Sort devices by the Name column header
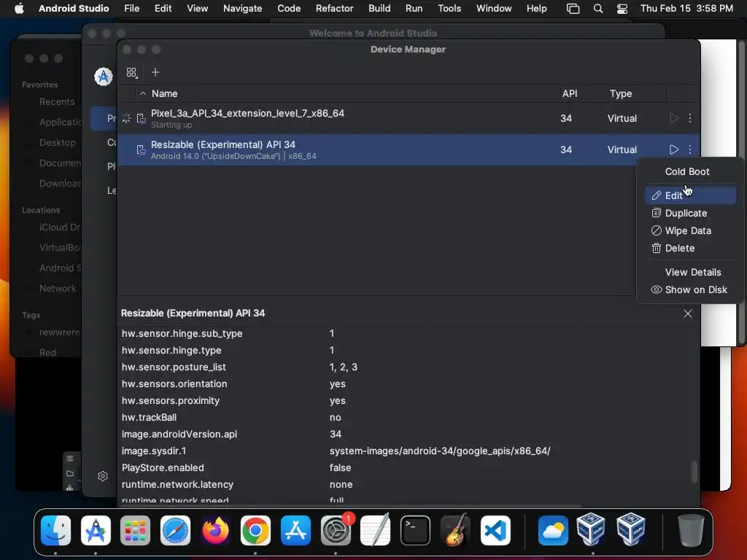 tap(164, 94)
